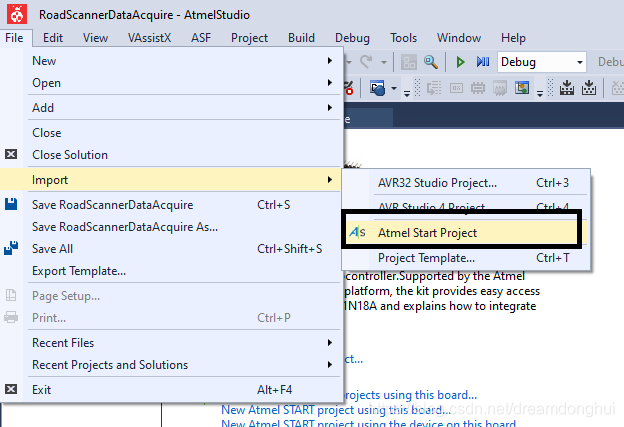
Task: Select AVR32 Studio Project... import option
Action: coord(466,182)
